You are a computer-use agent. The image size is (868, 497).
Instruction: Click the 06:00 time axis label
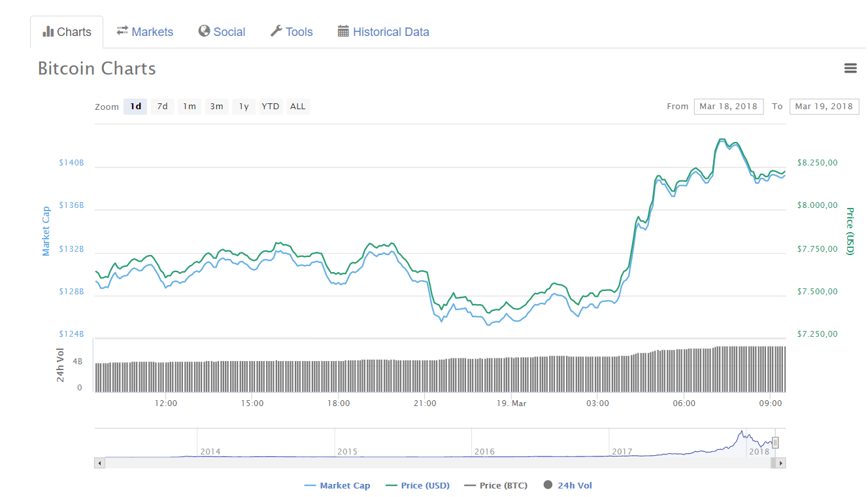coord(684,403)
